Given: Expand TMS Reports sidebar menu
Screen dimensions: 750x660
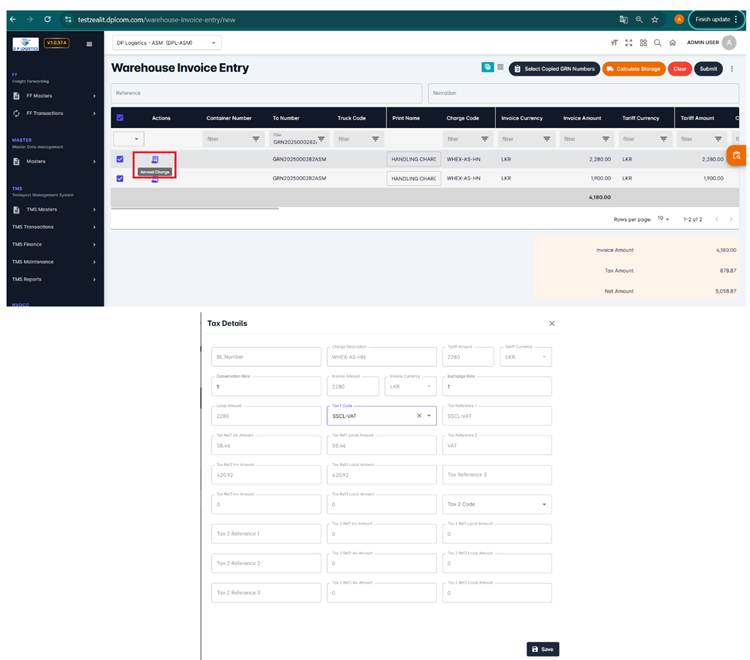Looking at the screenshot, I should [x=54, y=279].
